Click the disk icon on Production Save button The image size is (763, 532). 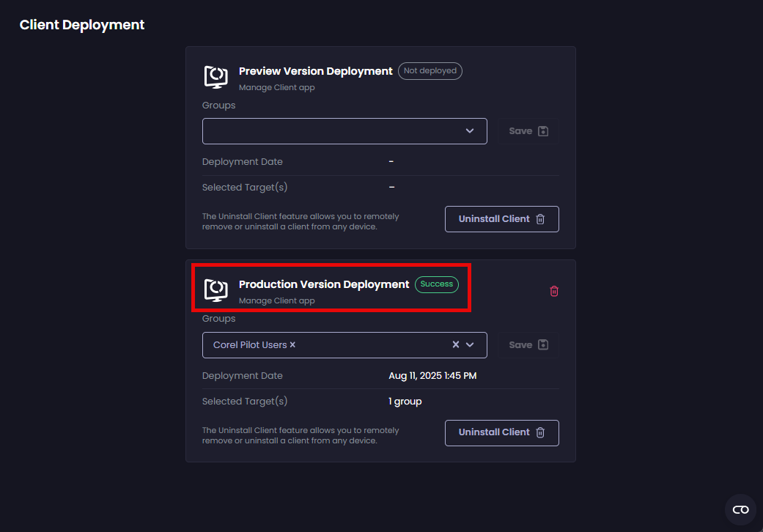click(543, 344)
